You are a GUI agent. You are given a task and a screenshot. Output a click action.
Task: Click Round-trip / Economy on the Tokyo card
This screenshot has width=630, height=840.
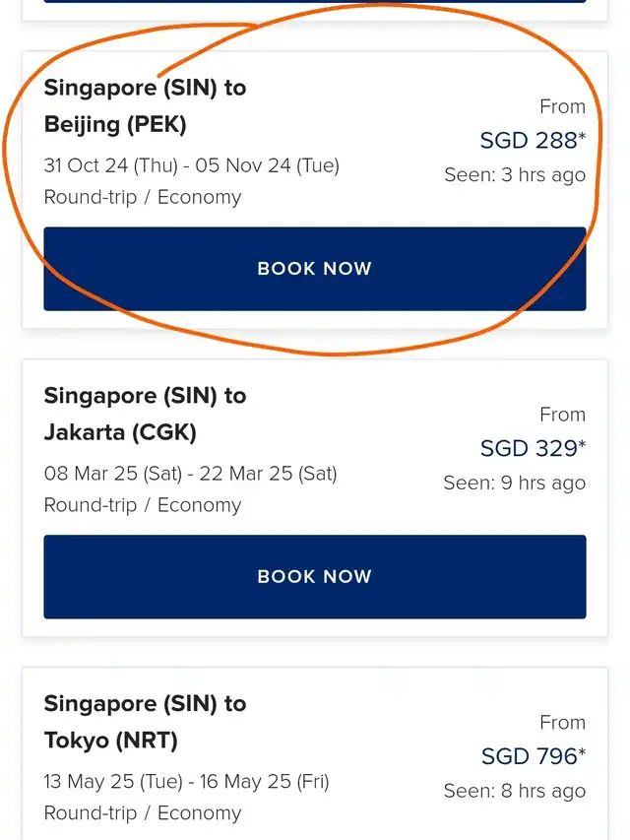[x=143, y=813]
